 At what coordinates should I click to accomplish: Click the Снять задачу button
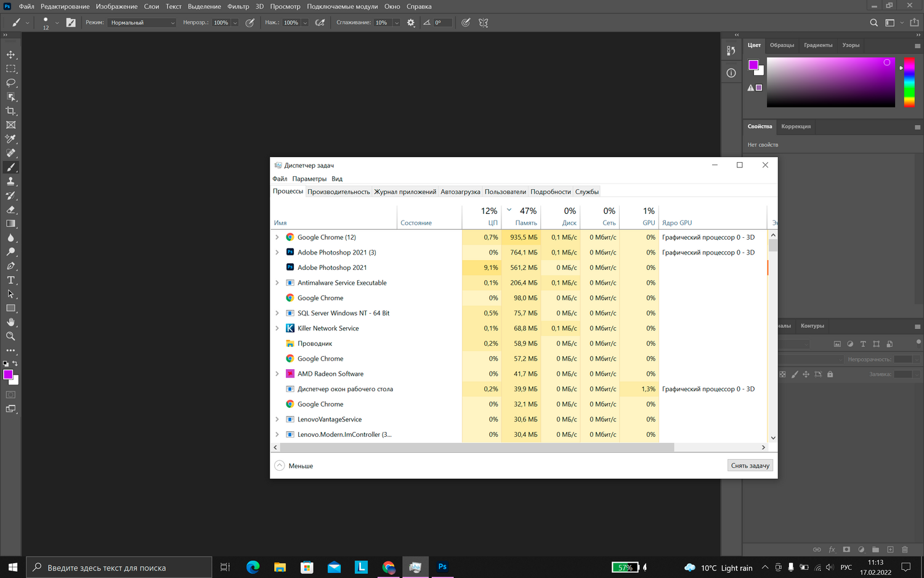coord(750,466)
